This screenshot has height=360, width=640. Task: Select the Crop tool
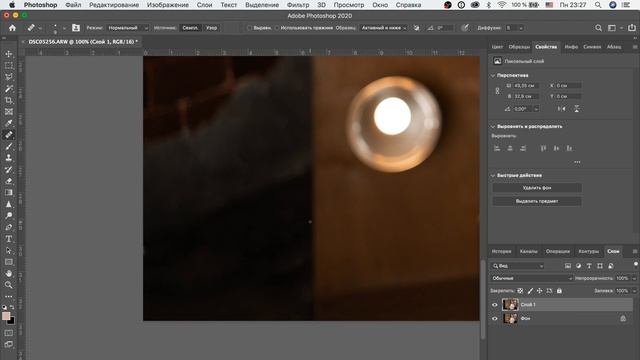(9, 100)
